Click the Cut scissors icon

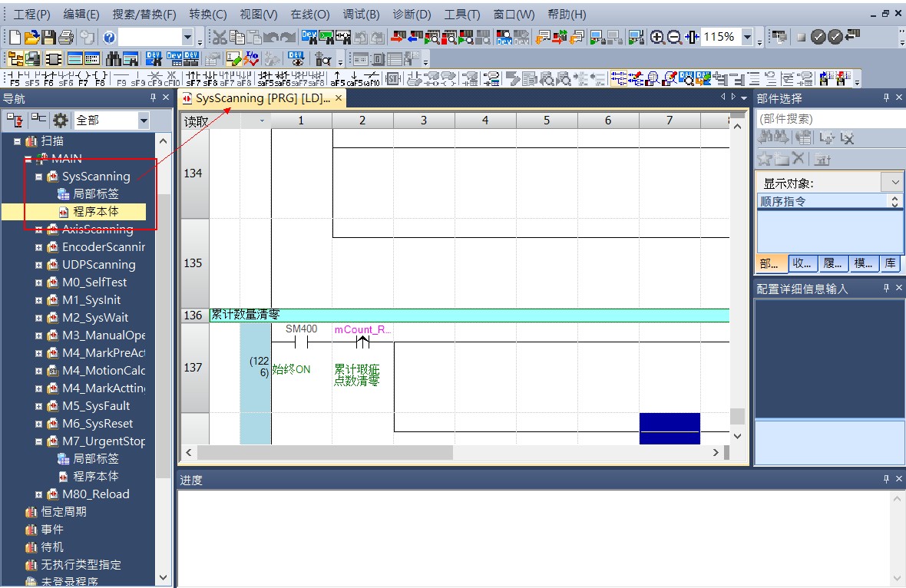click(x=220, y=37)
